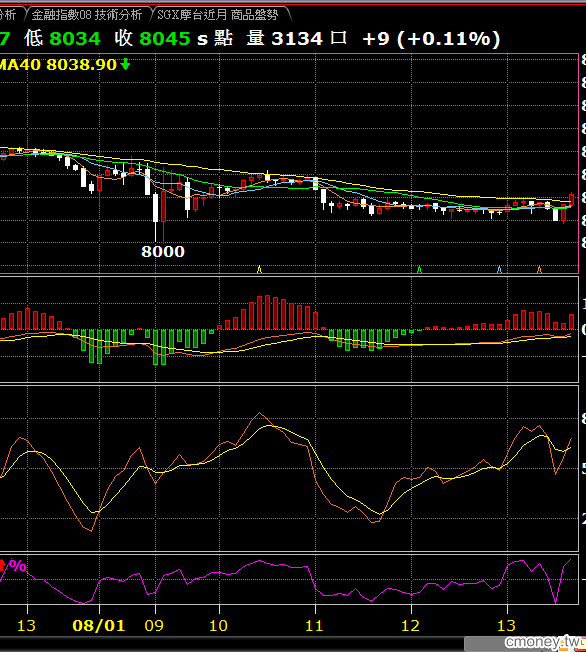Screen dimensions: 586x652
Task: Click the yellow triangle marker on the price chart baseline
Action: coord(260,269)
